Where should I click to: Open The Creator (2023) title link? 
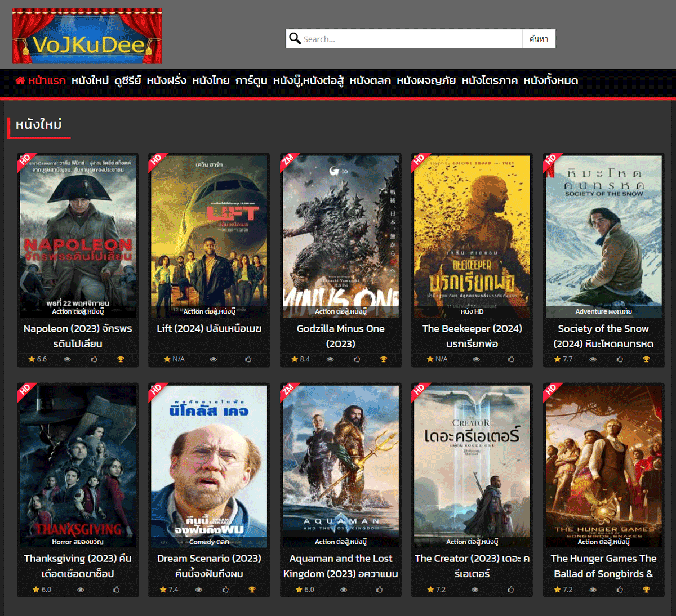[472, 566]
